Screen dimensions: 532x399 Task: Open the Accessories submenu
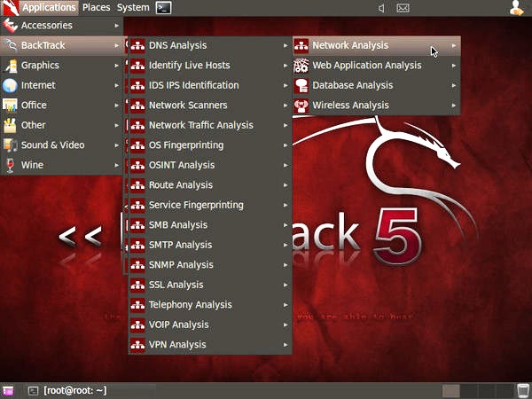click(61, 26)
